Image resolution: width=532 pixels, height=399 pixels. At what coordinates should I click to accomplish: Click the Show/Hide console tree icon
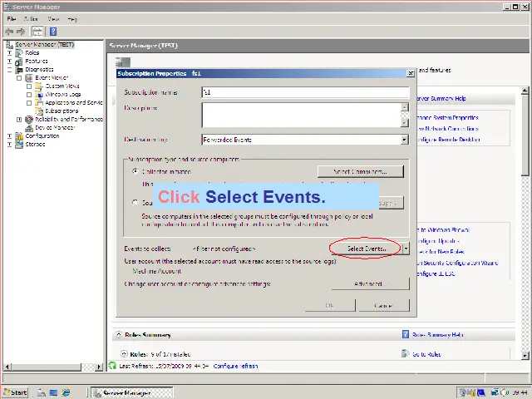(37, 32)
